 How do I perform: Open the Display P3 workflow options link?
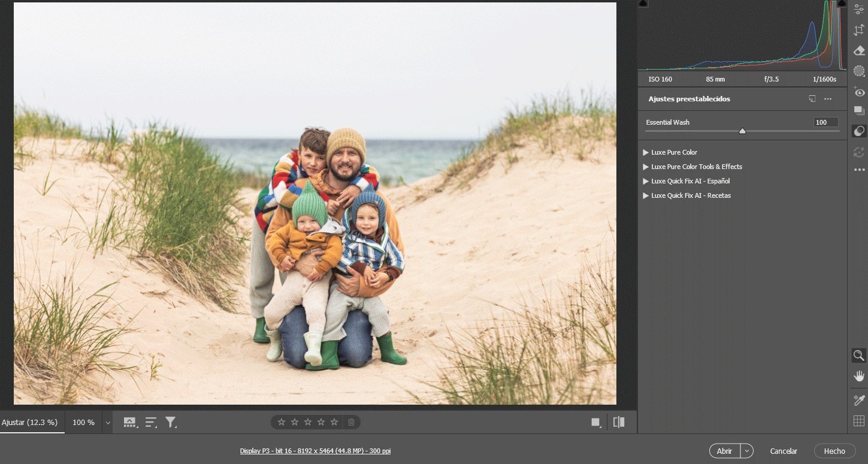(315, 451)
